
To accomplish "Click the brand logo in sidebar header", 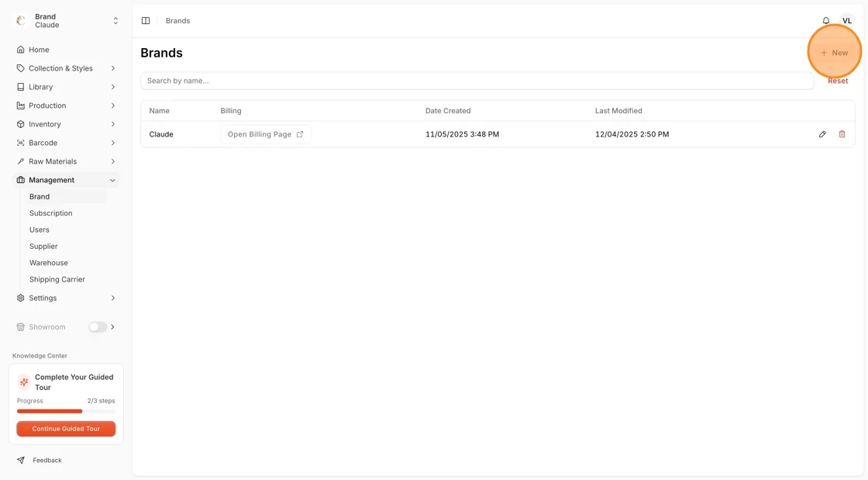I will pyautogui.click(x=21, y=20).
